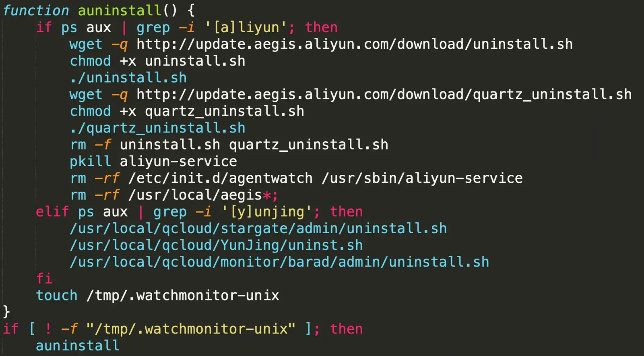Click the 'touch /tmp/.watchmonitor-unix' line

(x=157, y=296)
